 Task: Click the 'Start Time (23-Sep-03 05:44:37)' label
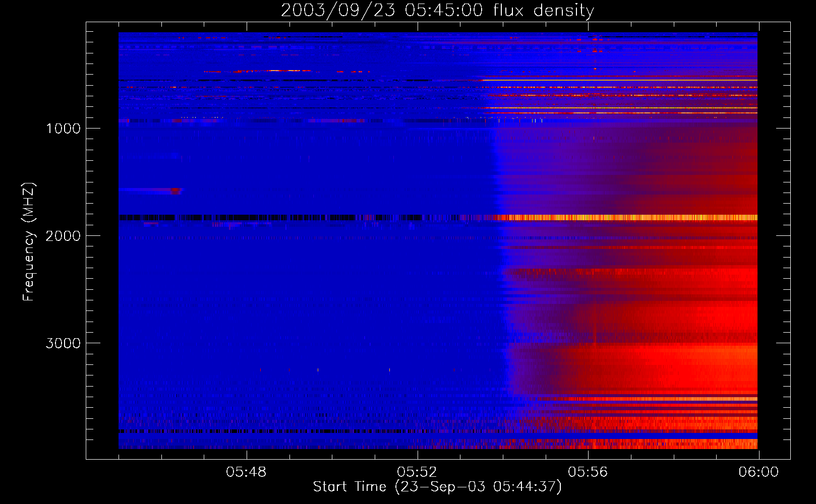[437, 487]
